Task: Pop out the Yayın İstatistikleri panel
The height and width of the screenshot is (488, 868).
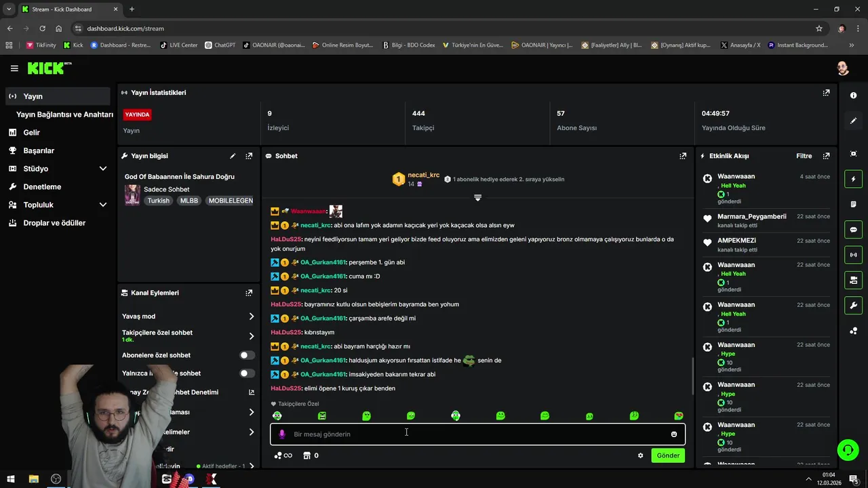Action: (826, 93)
